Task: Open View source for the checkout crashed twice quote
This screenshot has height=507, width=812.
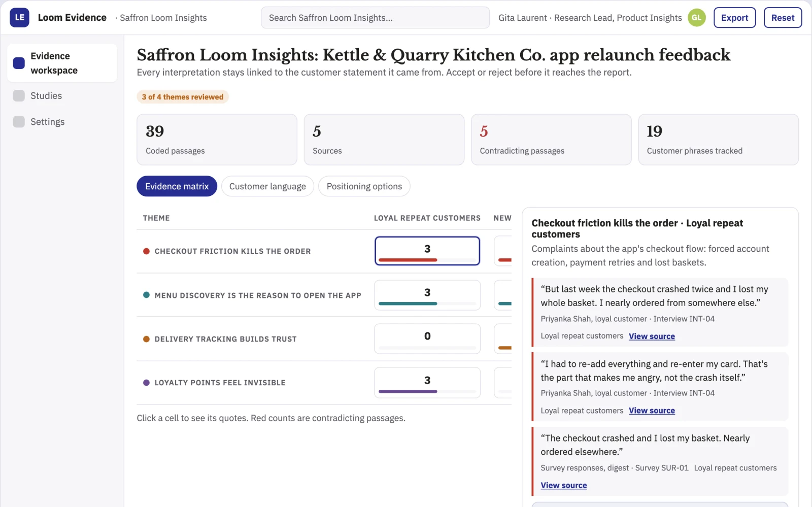Action: pyautogui.click(x=652, y=336)
